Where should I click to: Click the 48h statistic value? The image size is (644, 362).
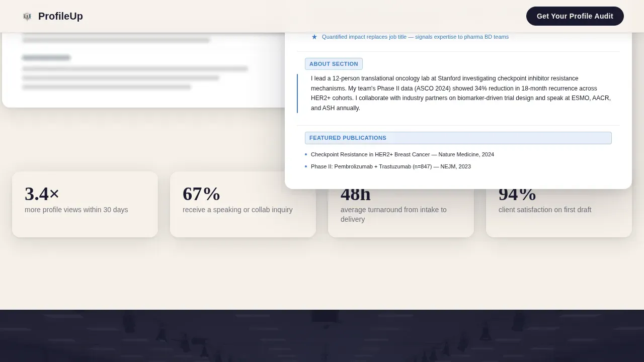355,195
